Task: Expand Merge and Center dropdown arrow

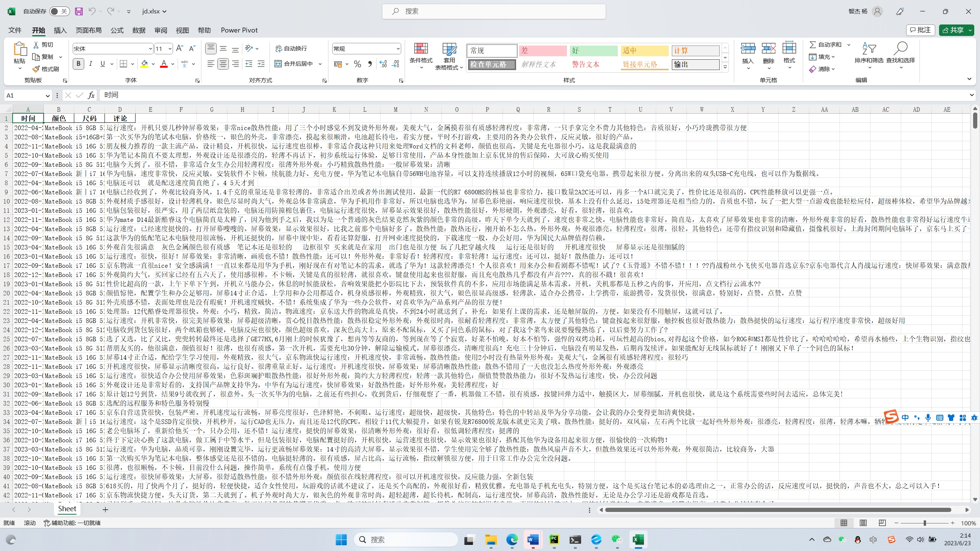Action: coord(320,64)
